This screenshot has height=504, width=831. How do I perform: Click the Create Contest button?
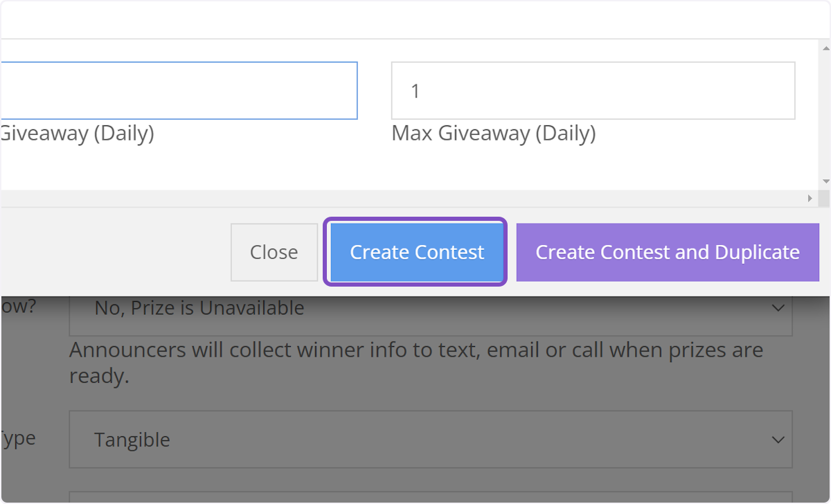[x=415, y=252]
